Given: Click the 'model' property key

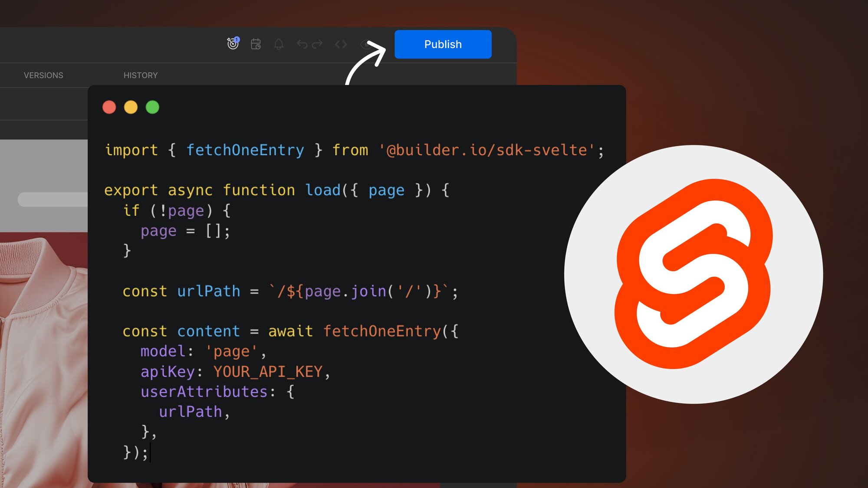Looking at the screenshot, I should (x=163, y=351).
